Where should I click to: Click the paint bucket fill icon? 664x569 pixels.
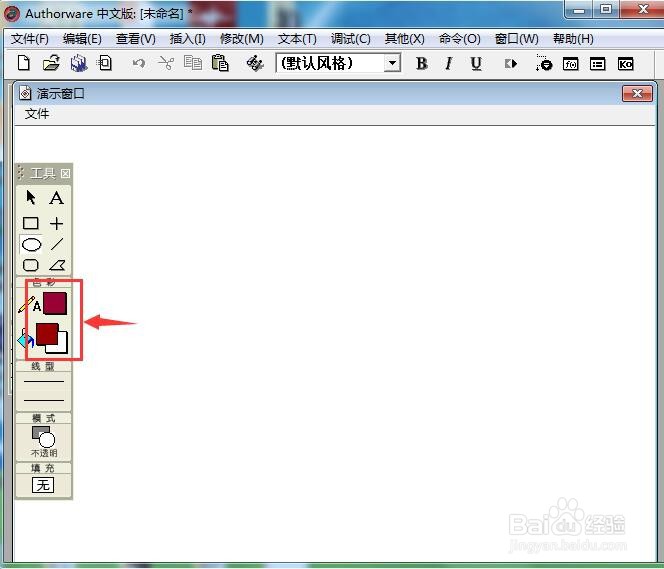[25, 338]
